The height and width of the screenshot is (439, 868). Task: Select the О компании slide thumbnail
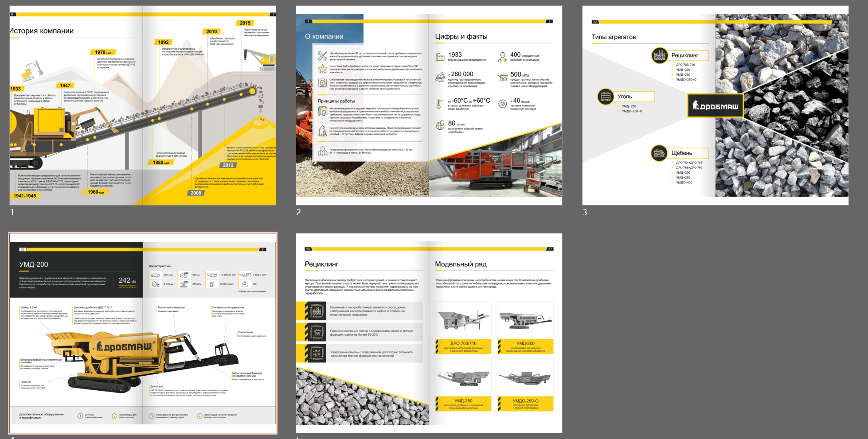(429, 105)
